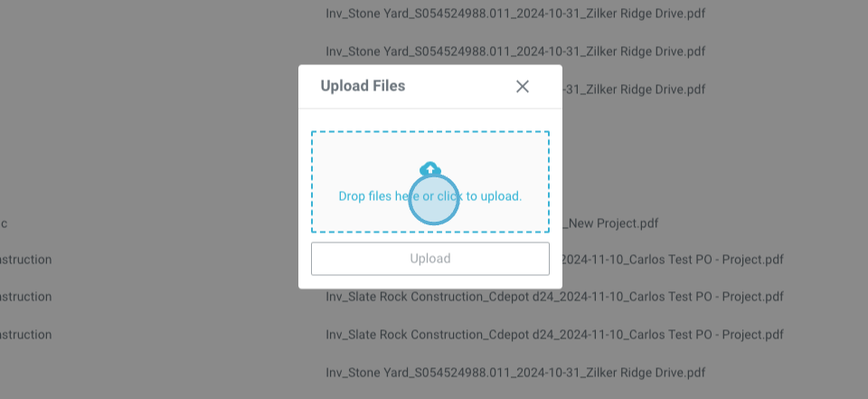The image size is (868, 399).
Task: Select the middle truncated 'nstruction' vendor cell
Action: click(x=26, y=297)
